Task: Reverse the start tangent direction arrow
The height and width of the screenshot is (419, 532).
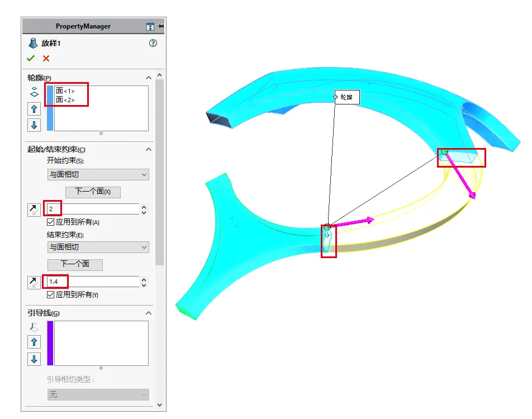Action: coord(34,209)
